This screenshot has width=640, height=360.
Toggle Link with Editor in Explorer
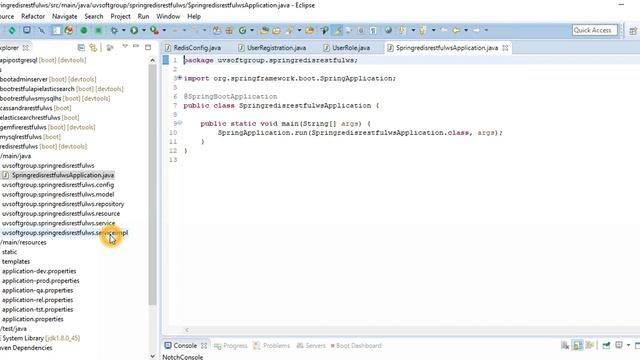tap(93, 48)
